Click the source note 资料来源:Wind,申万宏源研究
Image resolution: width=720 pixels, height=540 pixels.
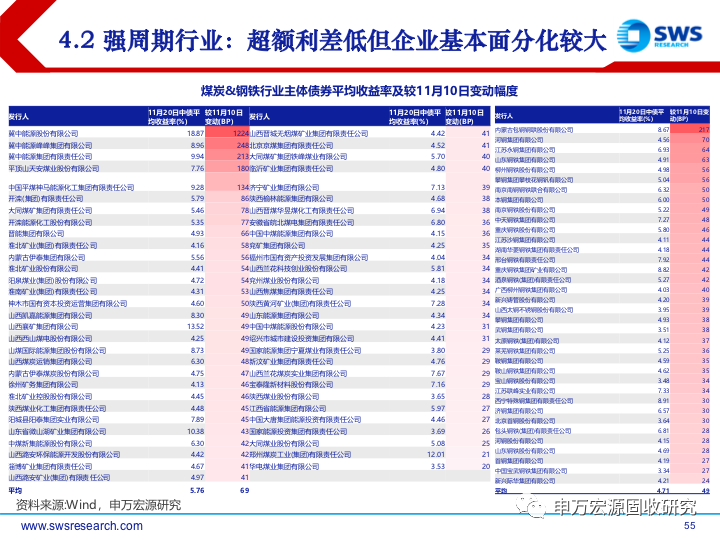point(98,505)
